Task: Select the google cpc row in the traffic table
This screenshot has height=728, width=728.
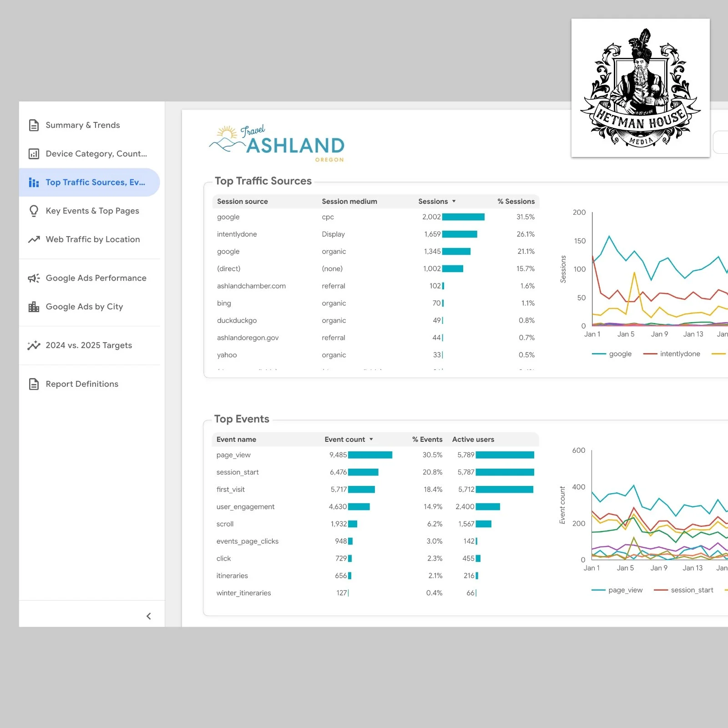Action: [x=318, y=217]
